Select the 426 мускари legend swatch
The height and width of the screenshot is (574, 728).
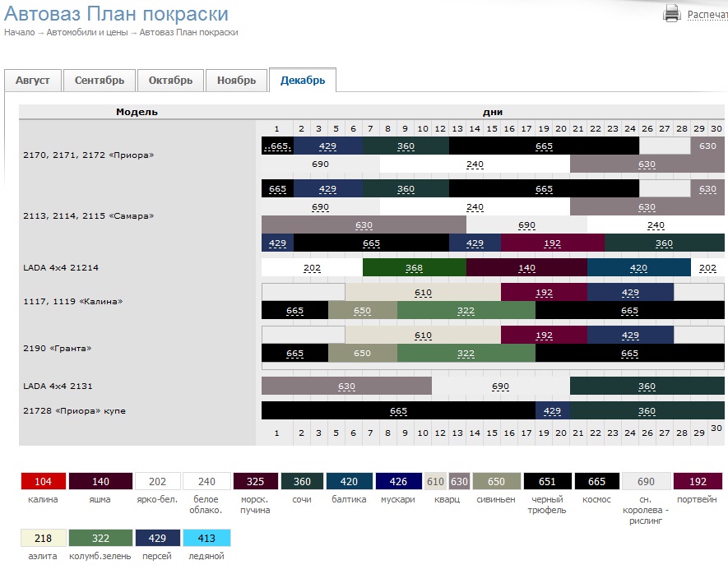[x=398, y=481]
